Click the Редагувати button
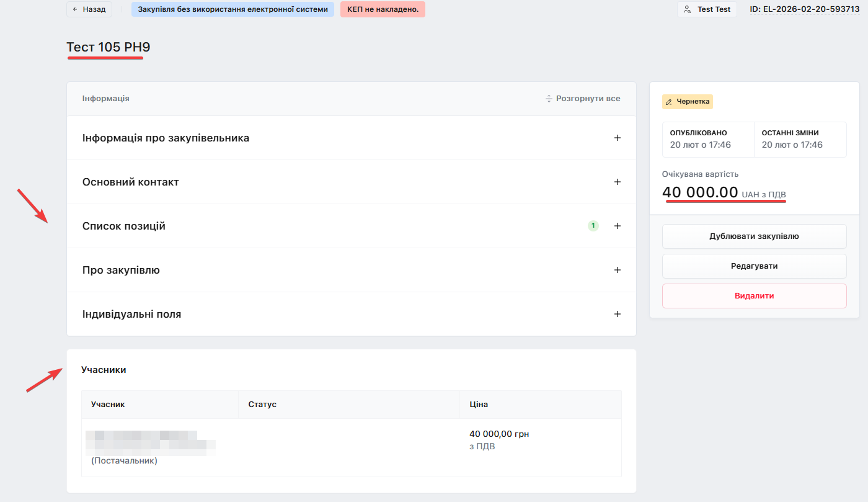 754,266
